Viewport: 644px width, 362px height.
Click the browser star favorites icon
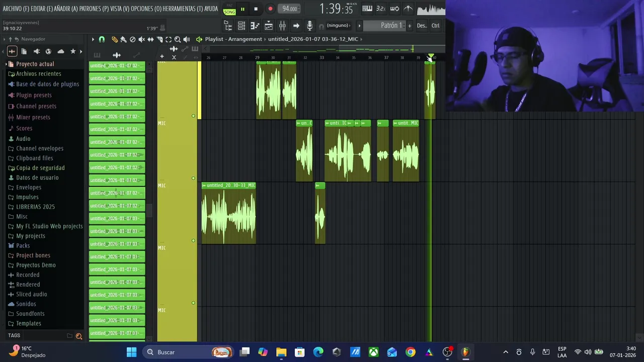coord(73,51)
